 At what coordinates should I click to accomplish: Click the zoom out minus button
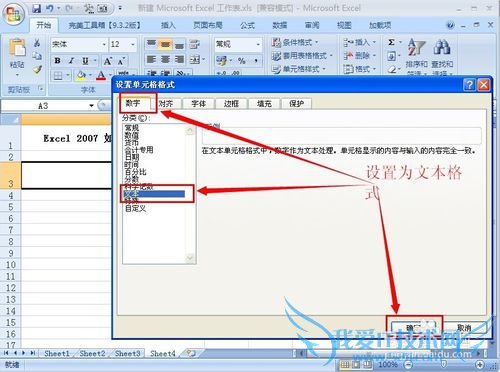tap(409, 364)
